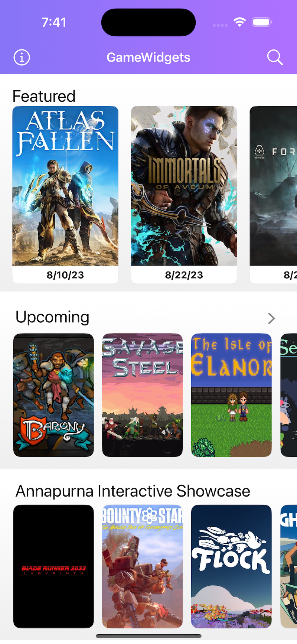The height and width of the screenshot is (644, 297).
Task: Tap the Wi-Fi status icon
Action: coord(240,22)
